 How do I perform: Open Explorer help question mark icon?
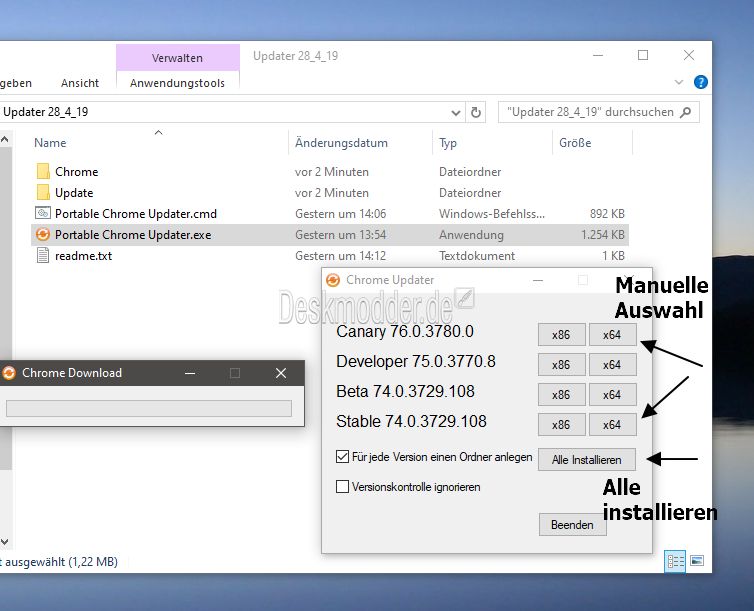(x=701, y=83)
